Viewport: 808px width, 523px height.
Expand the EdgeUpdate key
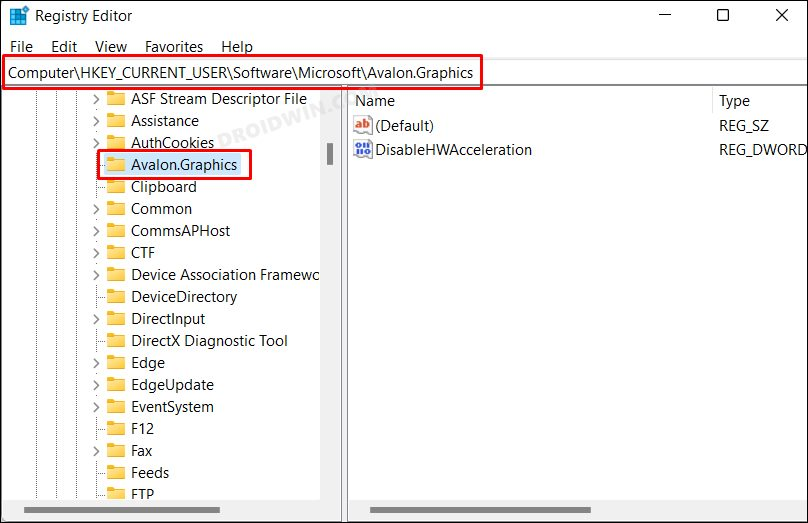point(96,385)
